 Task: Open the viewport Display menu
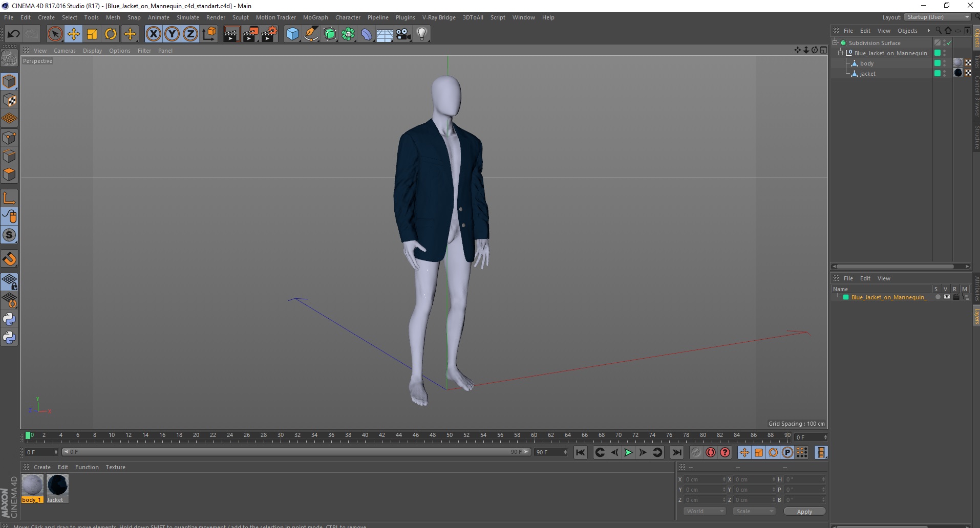(x=92, y=51)
